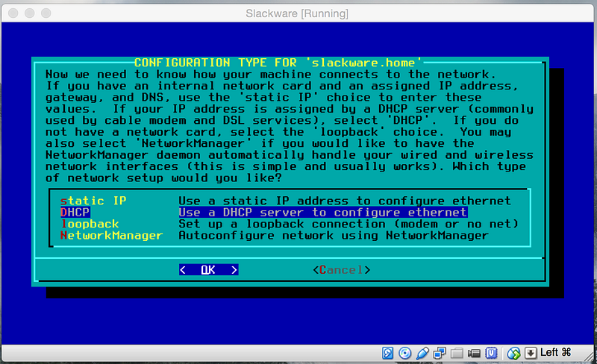Click the video capture camera icon
Image resolution: width=597 pixels, height=364 pixels.
474,353
